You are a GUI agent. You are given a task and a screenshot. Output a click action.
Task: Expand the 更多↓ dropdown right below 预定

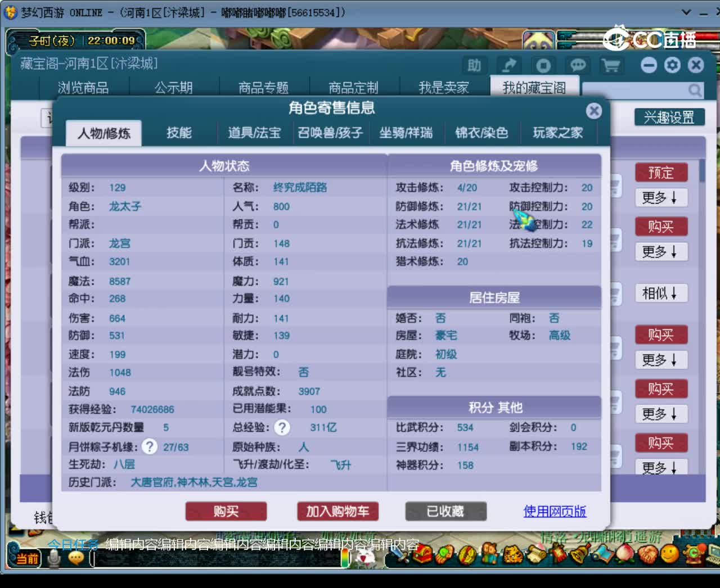click(661, 197)
